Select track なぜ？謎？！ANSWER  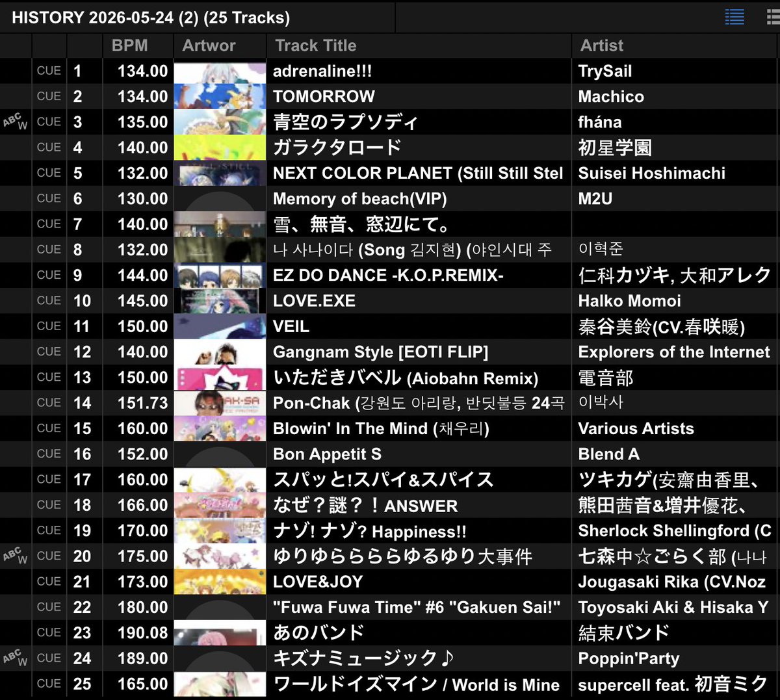[365, 505]
